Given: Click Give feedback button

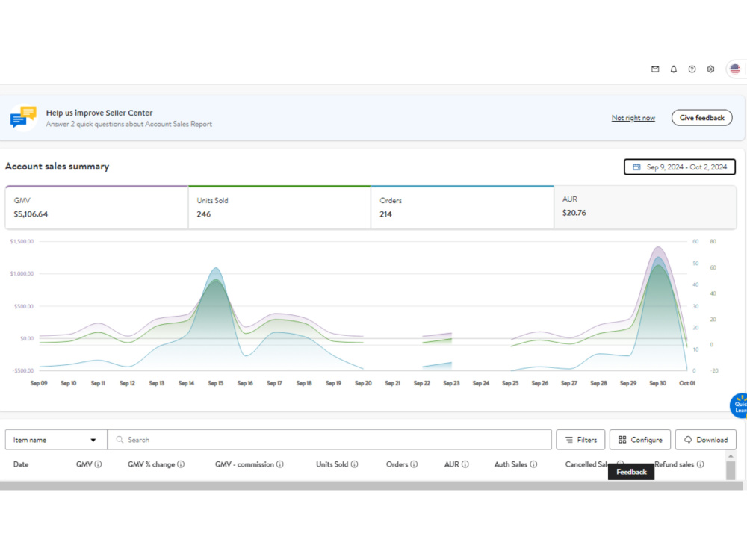Looking at the screenshot, I should [701, 118].
